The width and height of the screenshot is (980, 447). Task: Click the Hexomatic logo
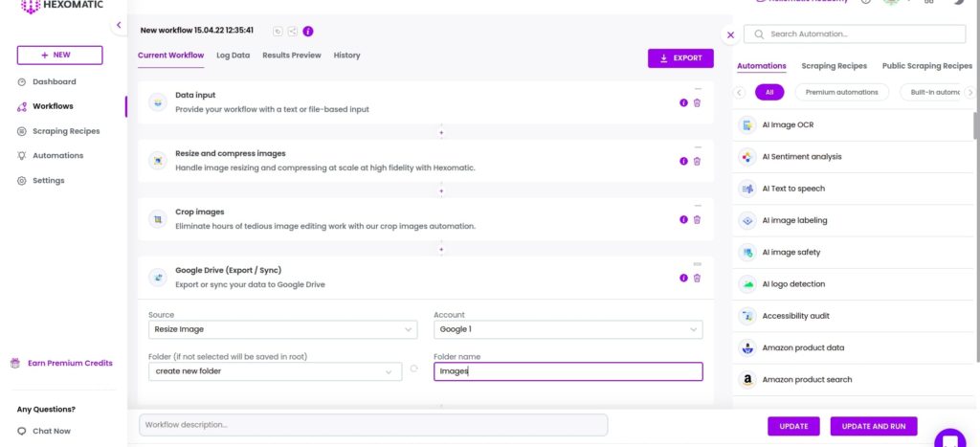coord(62,7)
